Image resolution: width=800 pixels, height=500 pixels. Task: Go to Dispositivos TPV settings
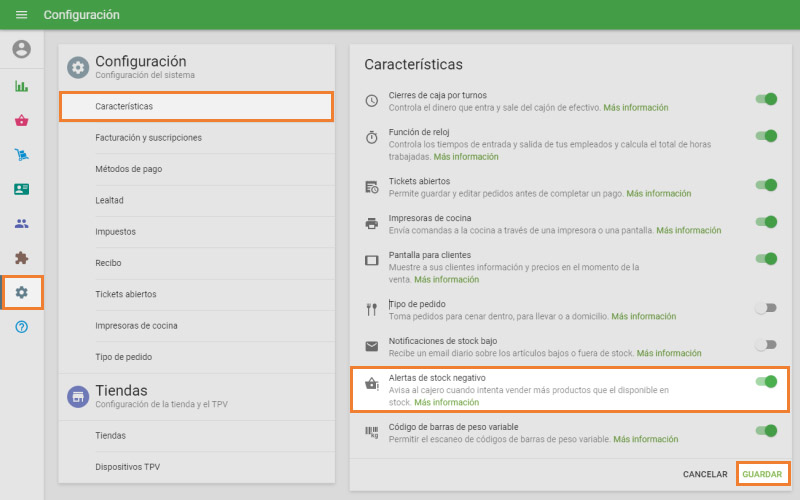(127, 467)
